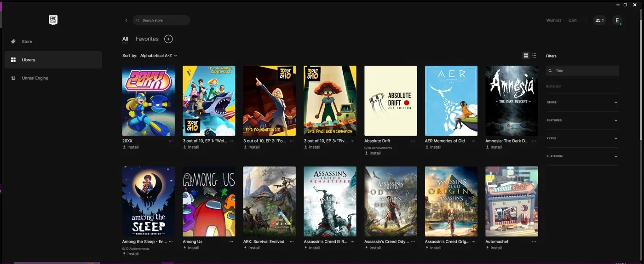Expand the Genre filter
Screen dimensions: 644x264
tap(582, 102)
